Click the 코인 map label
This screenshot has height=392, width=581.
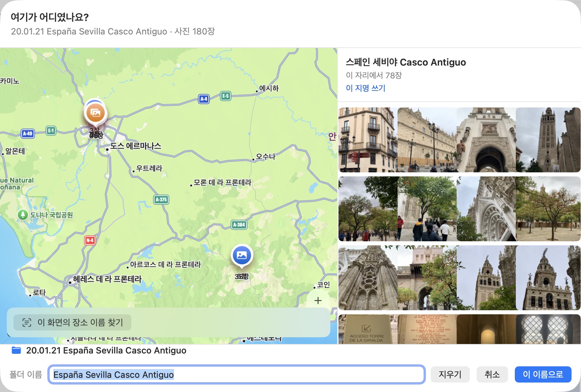pos(324,285)
